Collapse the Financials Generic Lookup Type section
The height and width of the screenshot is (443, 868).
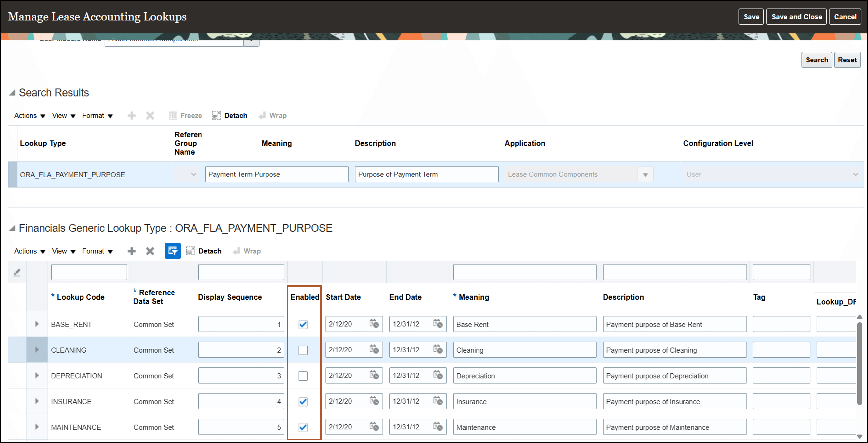point(12,228)
